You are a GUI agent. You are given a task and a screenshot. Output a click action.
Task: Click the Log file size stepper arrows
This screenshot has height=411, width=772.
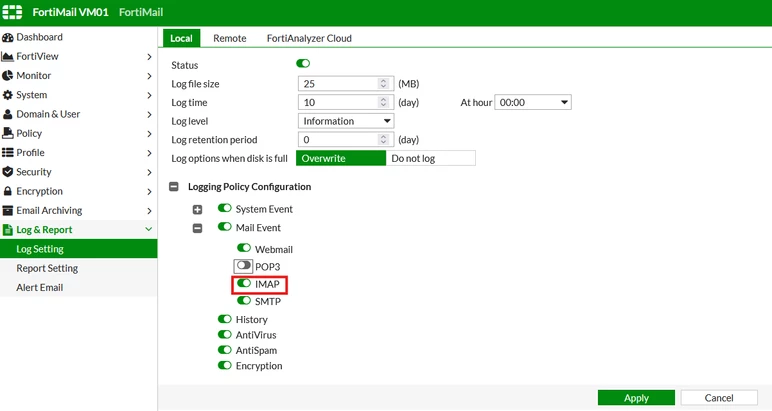pyautogui.click(x=384, y=84)
